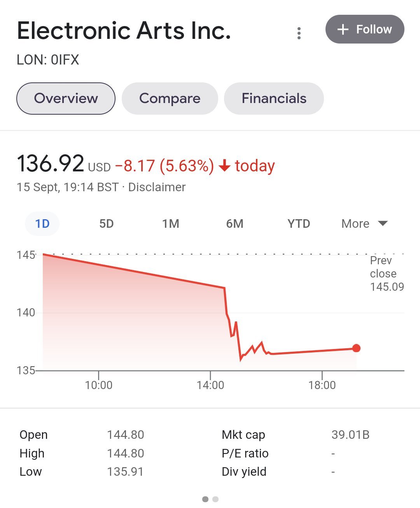The image size is (420, 508).
Task: Open the Financials tab
Action: 274,98
